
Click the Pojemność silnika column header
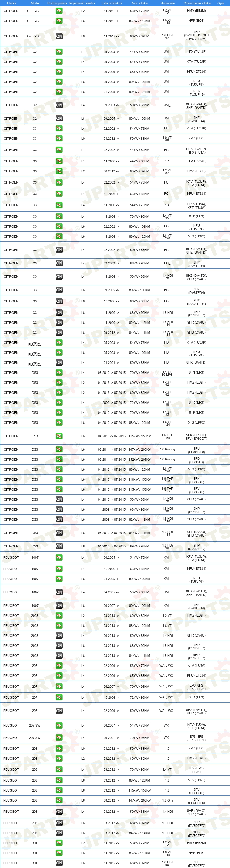[x=82, y=3]
